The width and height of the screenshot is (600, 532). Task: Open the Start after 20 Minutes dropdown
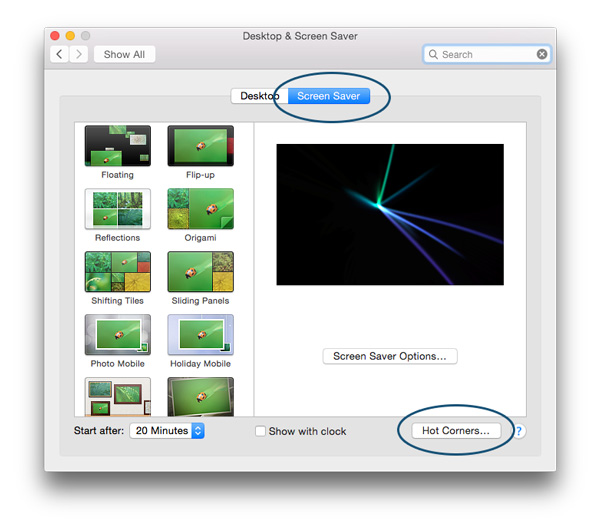click(167, 431)
